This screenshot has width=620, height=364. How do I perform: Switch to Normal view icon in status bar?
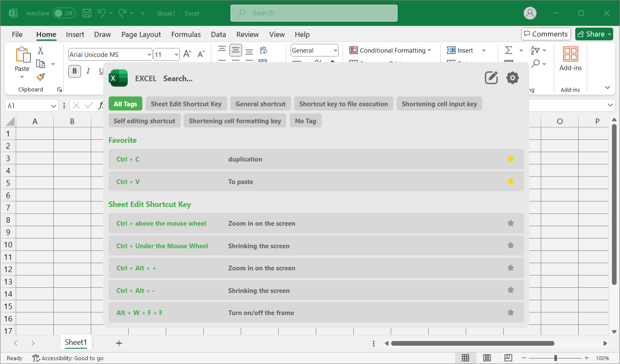[466, 358]
